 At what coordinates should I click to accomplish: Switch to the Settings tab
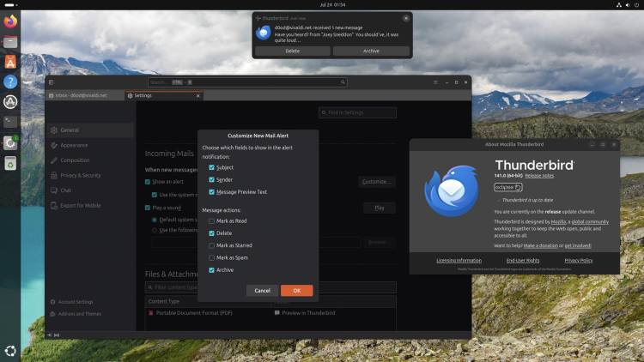163,95
